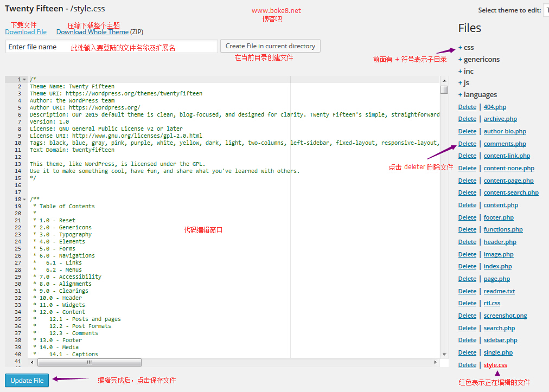The image size is (549, 392).
Task: Open content-none.php file
Action: pos(509,169)
